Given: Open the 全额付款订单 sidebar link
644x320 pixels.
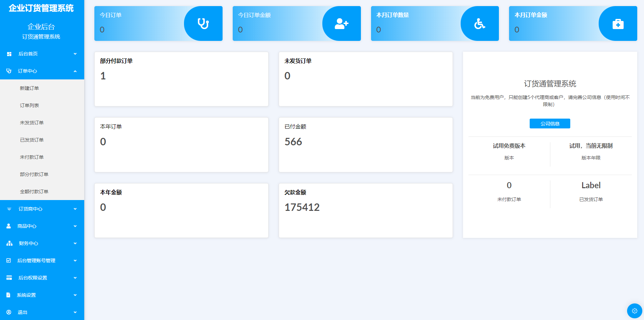Looking at the screenshot, I should (x=34, y=192).
